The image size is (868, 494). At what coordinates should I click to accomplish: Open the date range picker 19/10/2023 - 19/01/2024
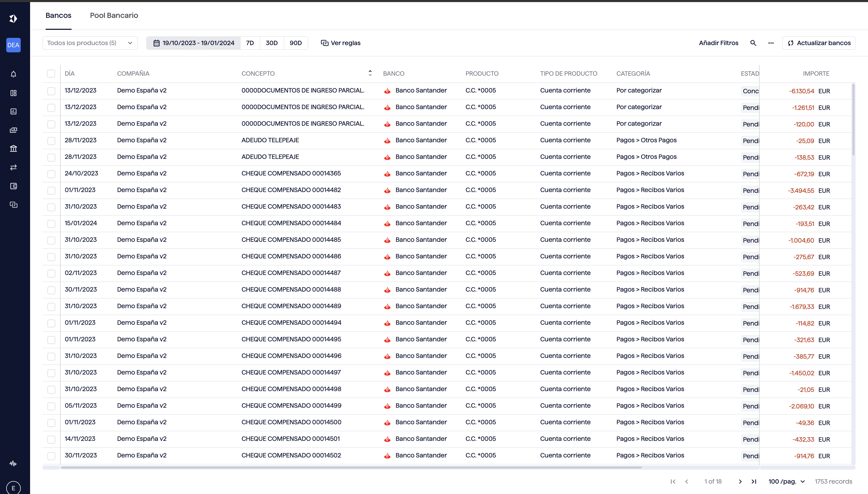(x=193, y=43)
